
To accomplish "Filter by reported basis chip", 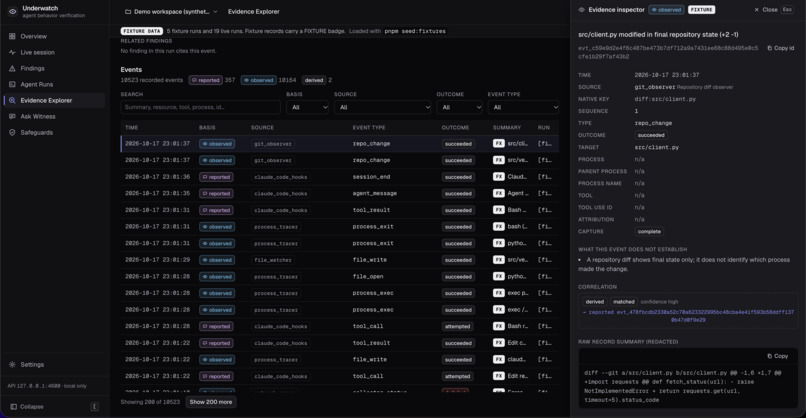I will [206, 80].
